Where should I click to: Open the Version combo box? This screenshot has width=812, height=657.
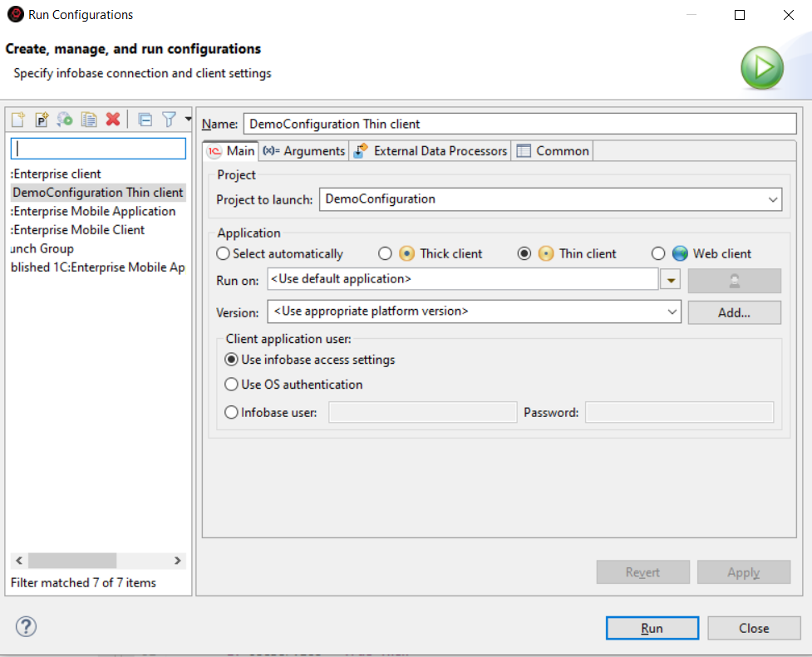[x=672, y=311]
